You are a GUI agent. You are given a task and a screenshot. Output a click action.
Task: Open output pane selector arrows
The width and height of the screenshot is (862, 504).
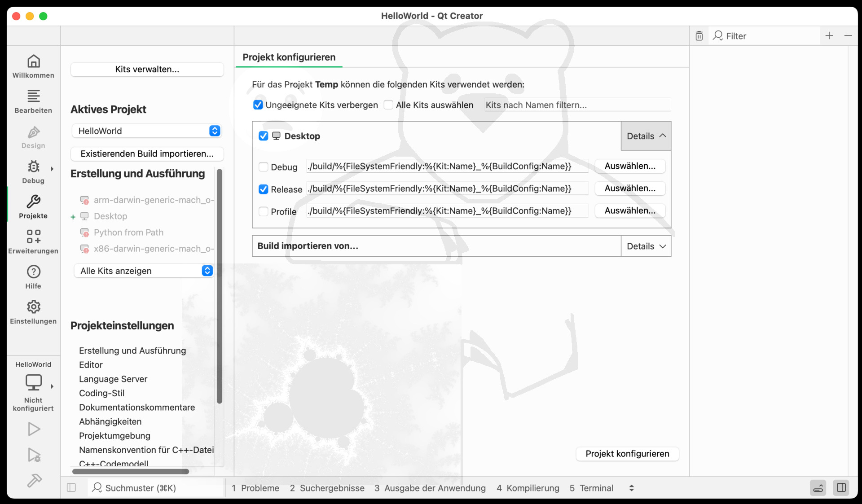pos(632,488)
